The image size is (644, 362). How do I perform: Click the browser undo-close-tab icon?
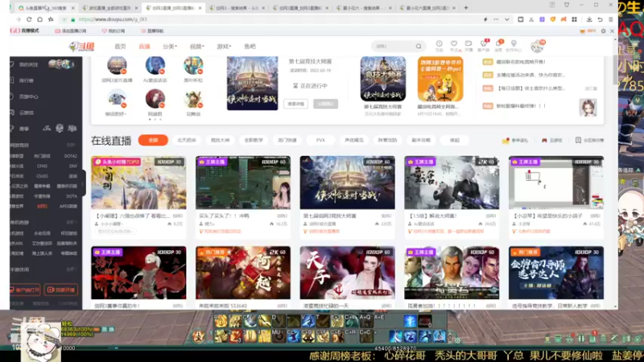pyautogui.click(x=600, y=19)
